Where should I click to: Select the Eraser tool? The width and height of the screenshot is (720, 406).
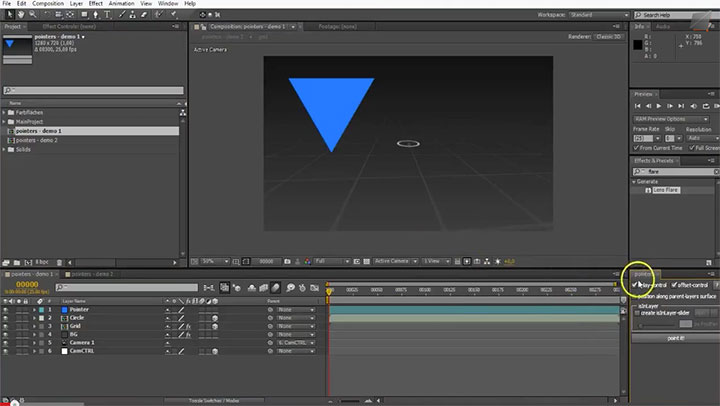coord(144,15)
